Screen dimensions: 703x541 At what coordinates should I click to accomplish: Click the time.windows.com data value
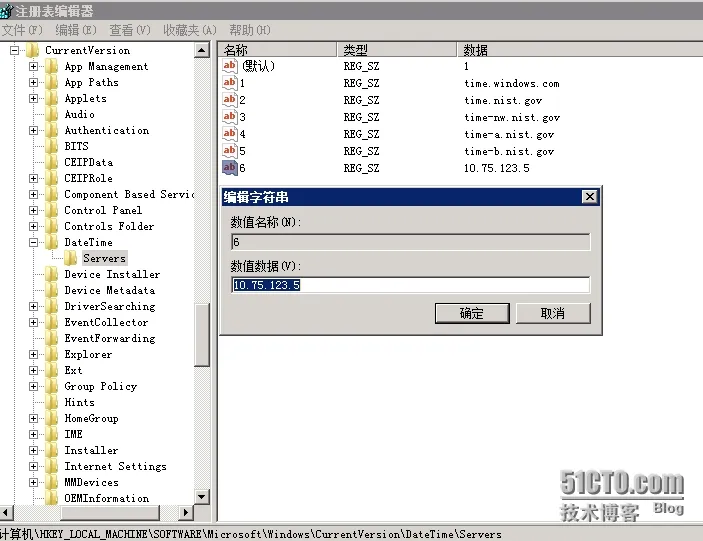tap(512, 83)
